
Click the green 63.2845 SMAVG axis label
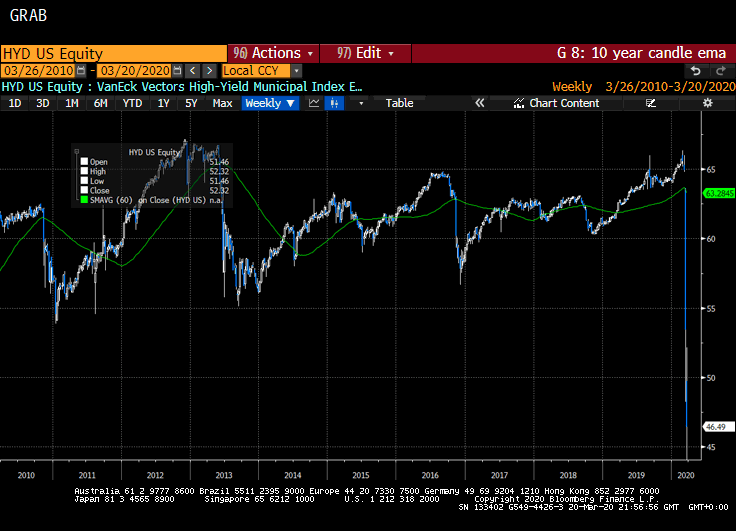(720, 193)
